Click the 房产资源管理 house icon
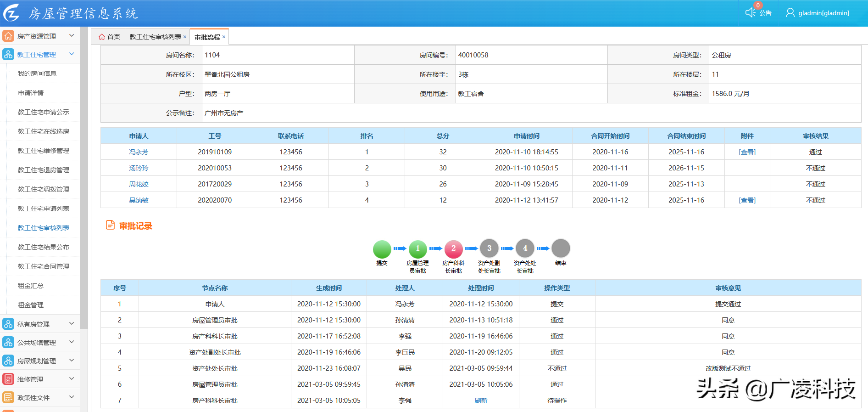This screenshot has width=868, height=412. [8, 36]
